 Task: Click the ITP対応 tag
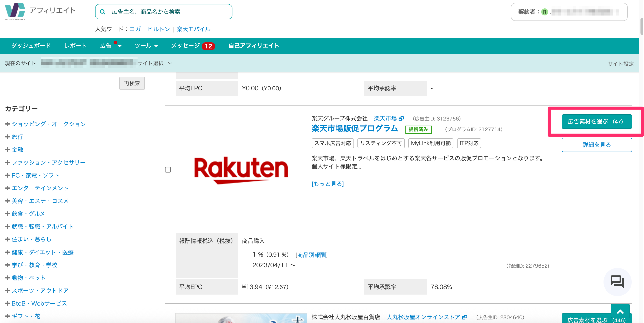pyautogui.click(x=469, y=143)
